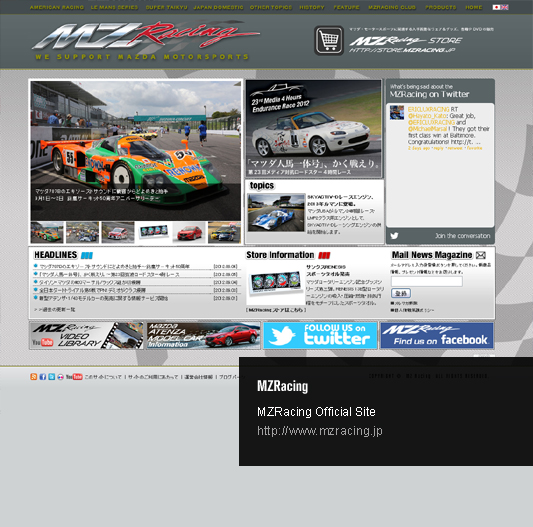
Task: Open the SKYACTIV-D race engine topics article
Action: [344, 214]
